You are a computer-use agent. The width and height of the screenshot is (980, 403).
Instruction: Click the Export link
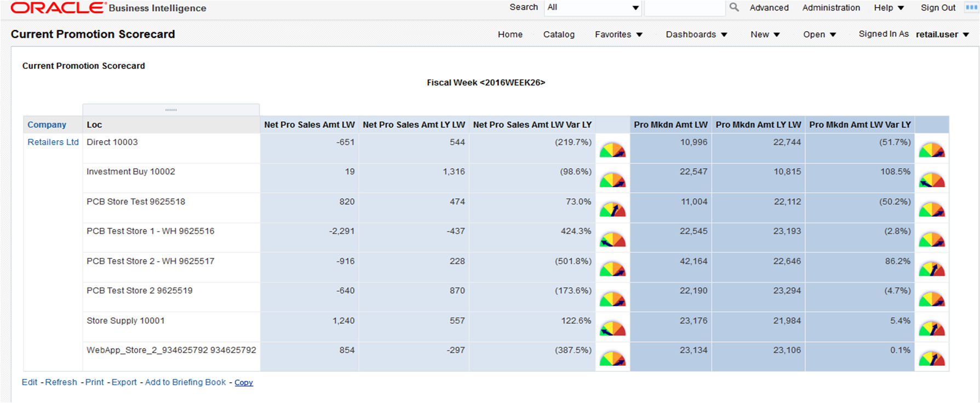click(x=124, y=382)
